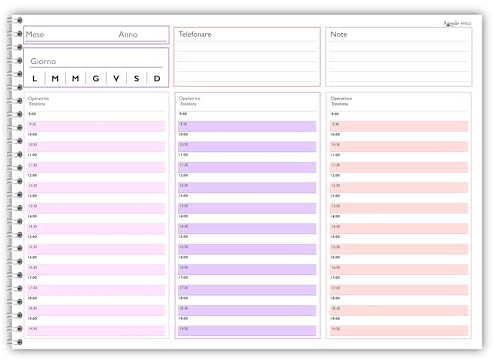Click the 10:30 band in salmon column

(x=399, y=147)
